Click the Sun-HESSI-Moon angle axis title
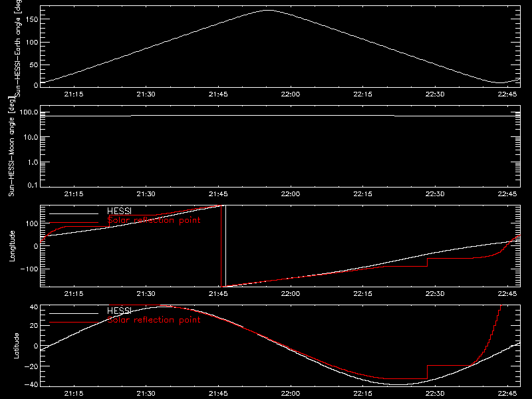 (x=11, y=146)
